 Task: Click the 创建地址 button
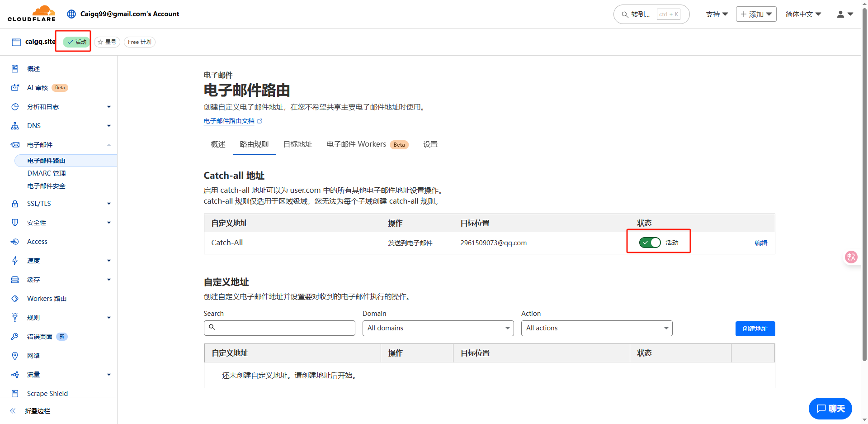click(755, 329)
